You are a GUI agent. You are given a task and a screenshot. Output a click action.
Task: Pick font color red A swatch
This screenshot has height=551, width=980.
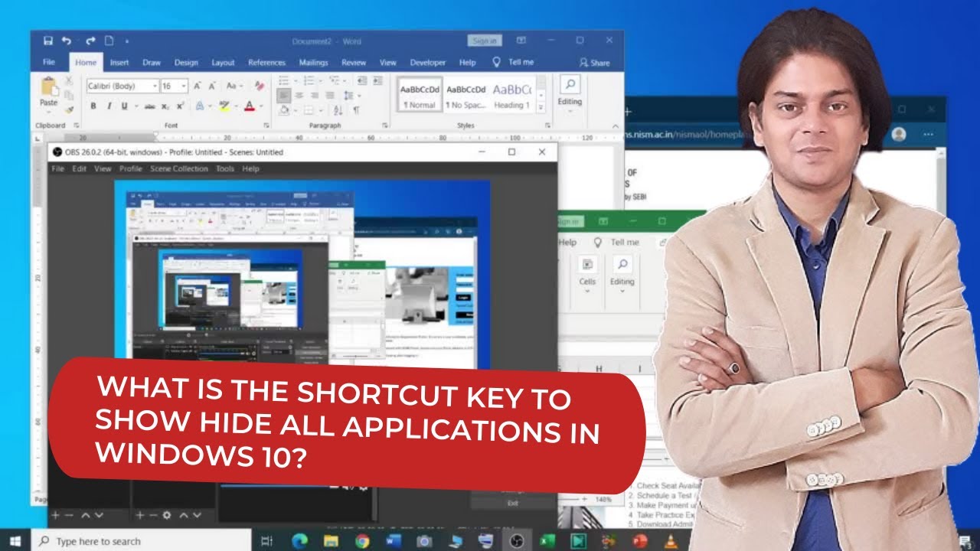coord(249,106)
